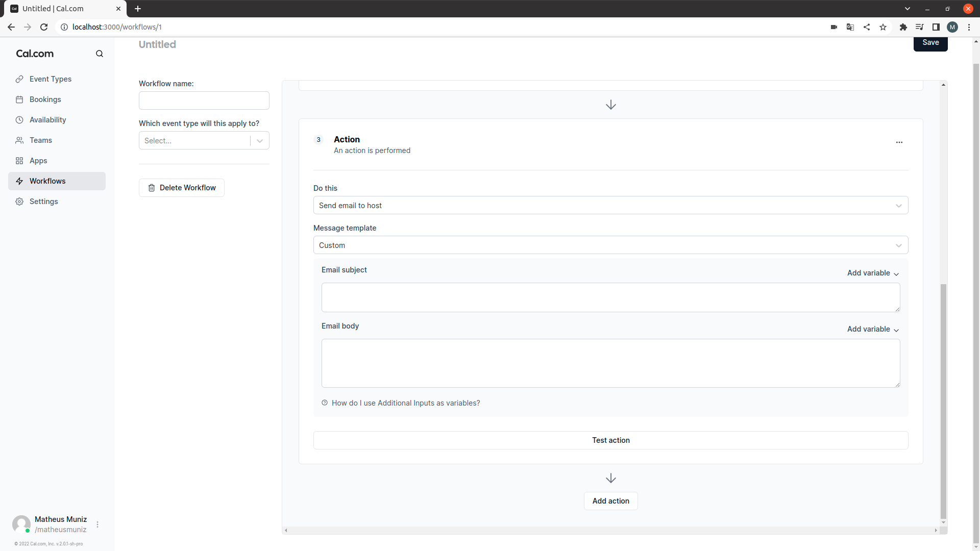Bookmark the page with the star icon

pos(883,27)
